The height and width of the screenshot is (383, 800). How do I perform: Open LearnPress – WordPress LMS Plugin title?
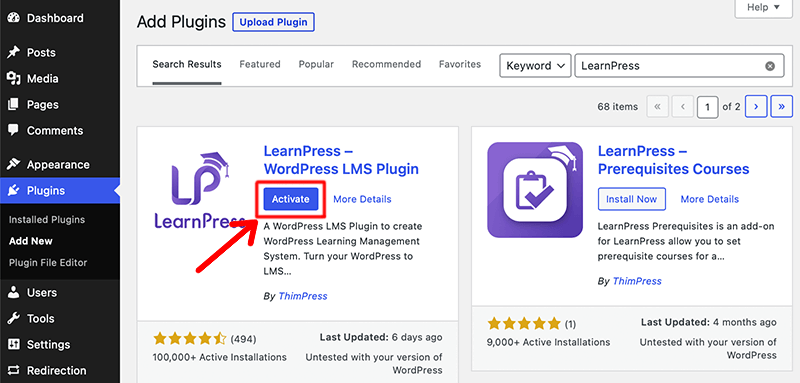click(341, 160)
